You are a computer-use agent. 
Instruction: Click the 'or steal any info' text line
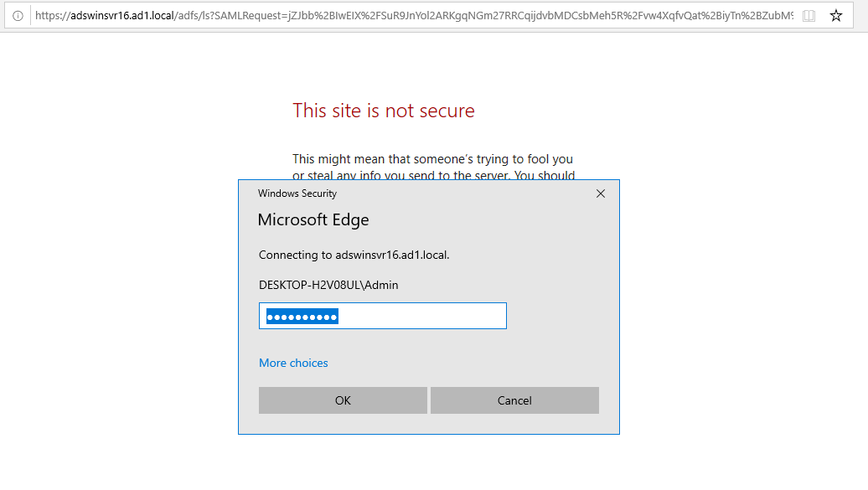tap(433, 174)
